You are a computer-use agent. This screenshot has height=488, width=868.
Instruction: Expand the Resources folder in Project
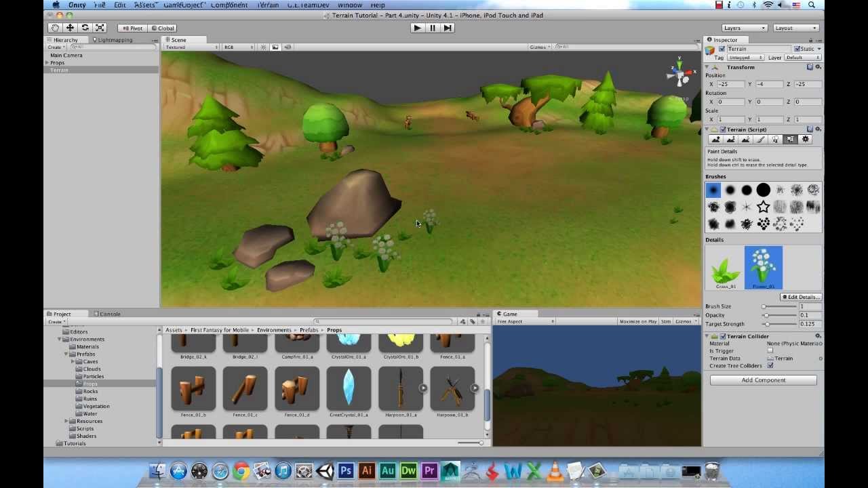pos(66,421)
